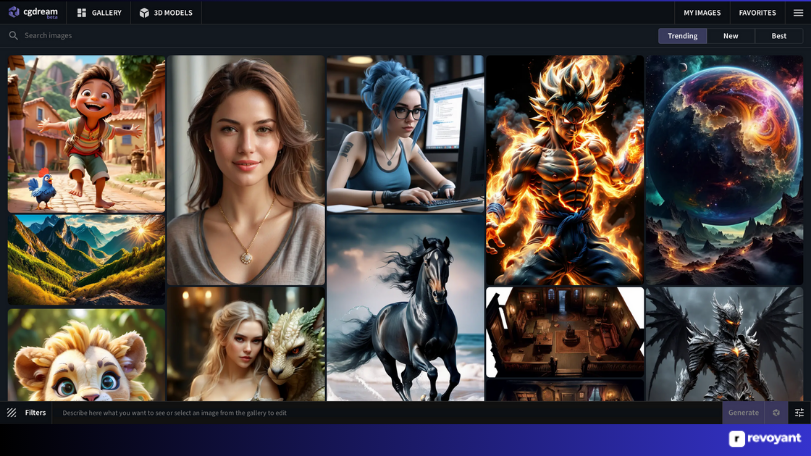Screen dimensions: 811x456
Task: Click the prompt description input field
Action: pyautogui.click(x=387, y=413)
